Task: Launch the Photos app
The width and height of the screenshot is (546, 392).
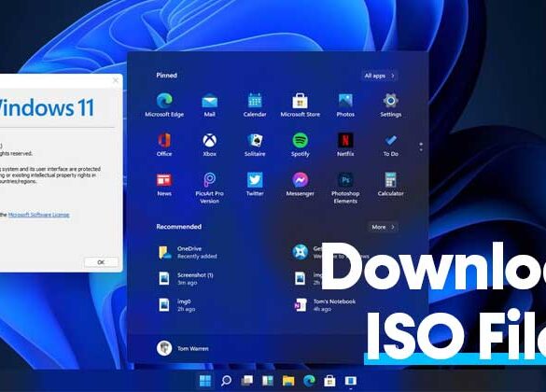Action: 345,105
